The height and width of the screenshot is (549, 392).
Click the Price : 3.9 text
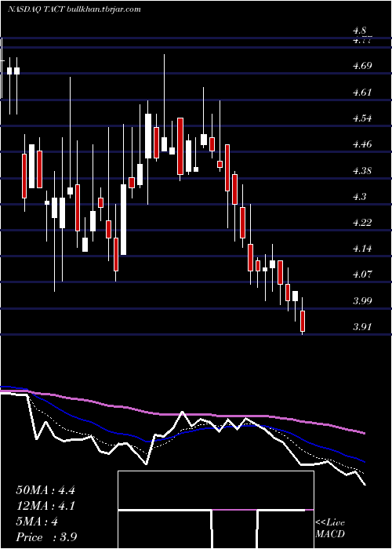click(x=46, y=537)
